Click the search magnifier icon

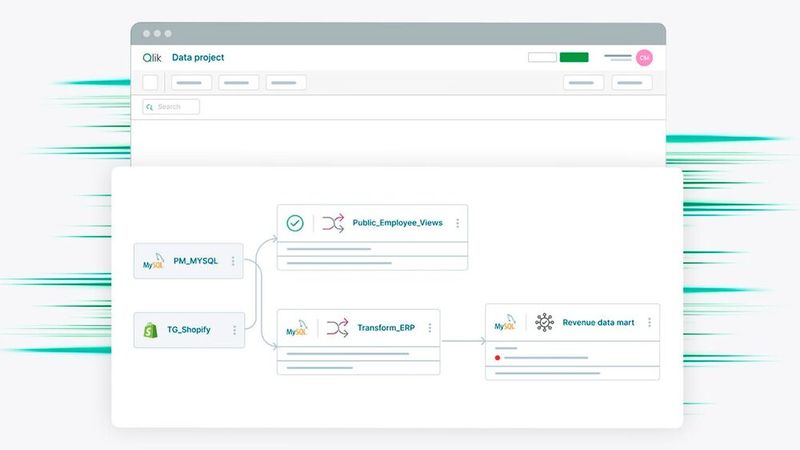pyautogui.click(x=149, y=107)
